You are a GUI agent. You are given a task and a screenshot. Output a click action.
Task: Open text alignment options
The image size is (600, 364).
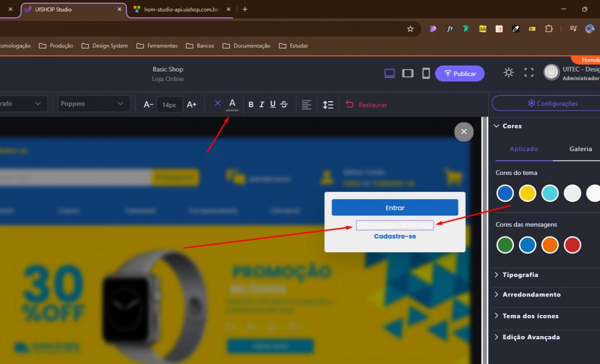pyautogui.click(x=306, y=104)
